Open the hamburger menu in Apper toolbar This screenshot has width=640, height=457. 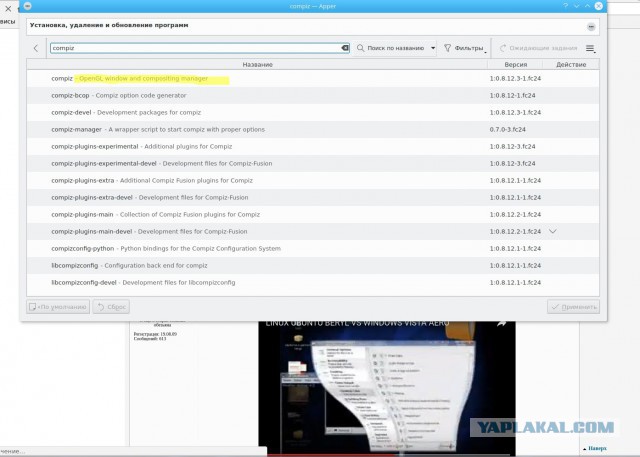(590, 48)
